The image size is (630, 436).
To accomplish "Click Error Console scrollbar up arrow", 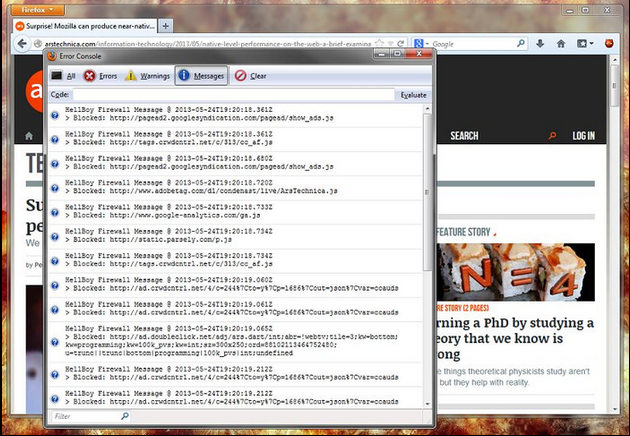I will pyautogui.click(x=427, y=109).
